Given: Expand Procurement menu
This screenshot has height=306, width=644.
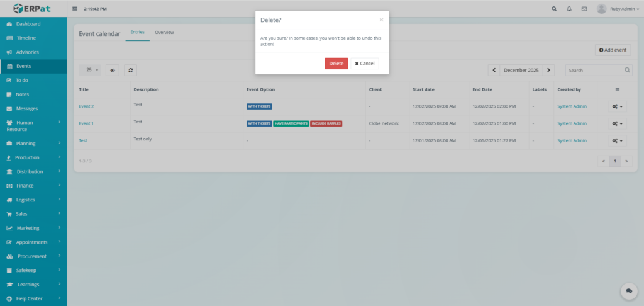Looking at the screenshot, I should click(33, 256).
